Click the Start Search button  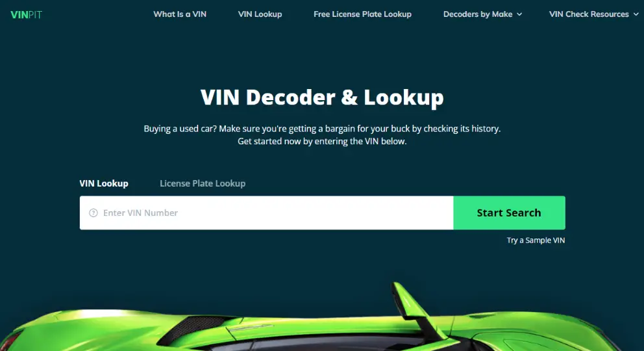pos(509,213)
